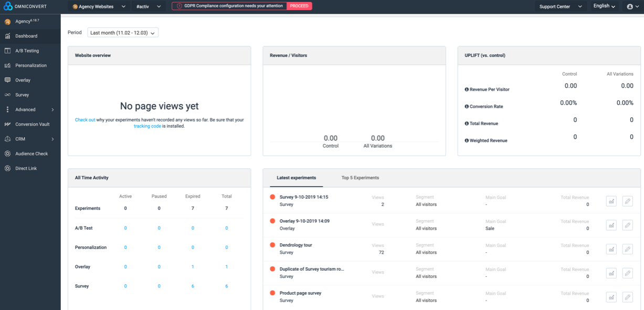Viewport: 644px width, 310px height.
Task: Open the English language dropdown
Action: tap(604, 6)
